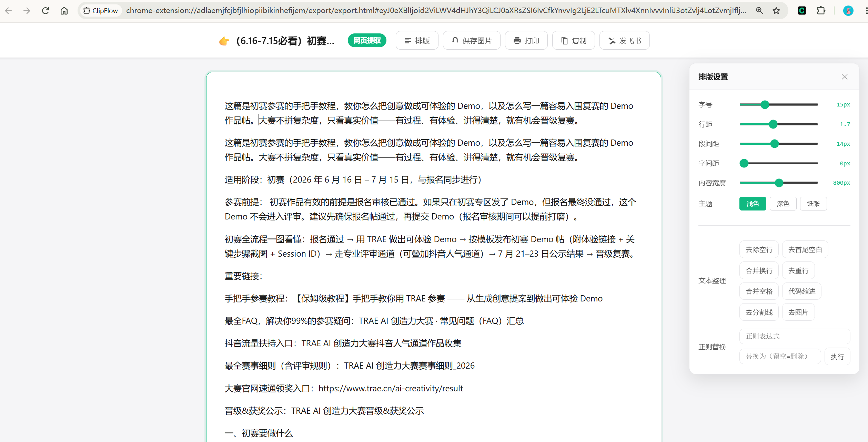868x442 pixels.
Task: Click the 最全赛事细则 line
Action: pyautogui.click(x=350, y=366)
